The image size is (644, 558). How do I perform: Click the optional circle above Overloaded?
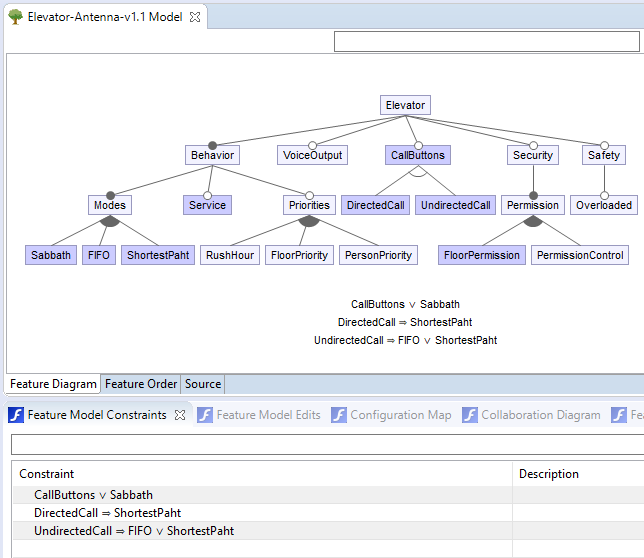[x=605, y=195]
